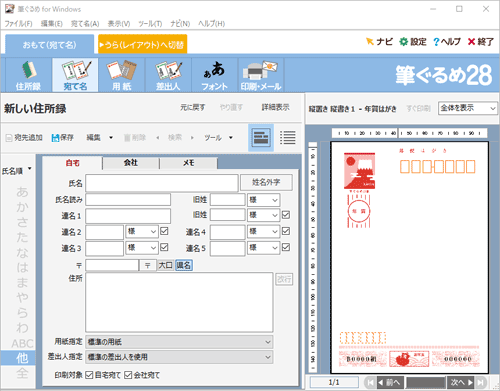The image size is (500, 391).
Task: Expand the 氏名順 sort order dropdown
Action: coord(30,169)
